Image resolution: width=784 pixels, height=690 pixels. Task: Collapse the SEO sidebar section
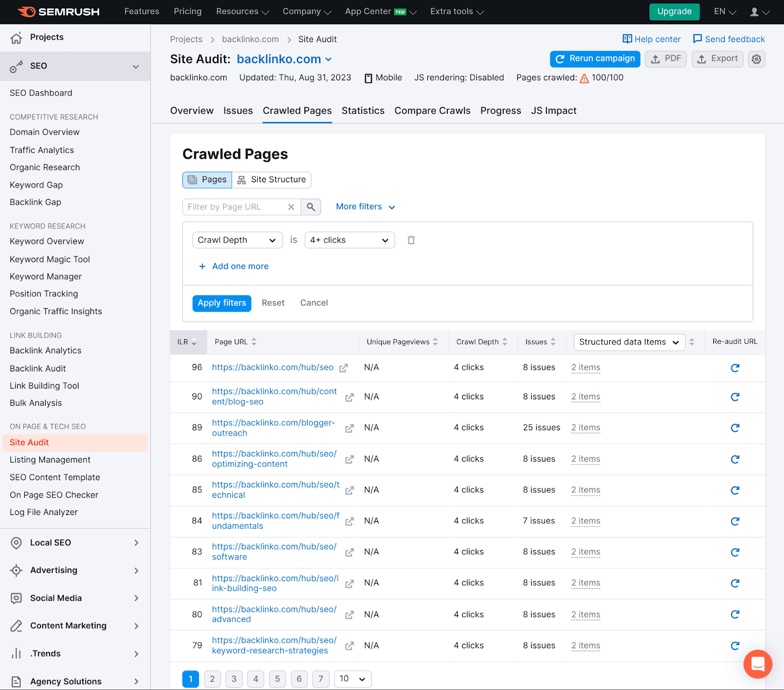tap(136, 67)
